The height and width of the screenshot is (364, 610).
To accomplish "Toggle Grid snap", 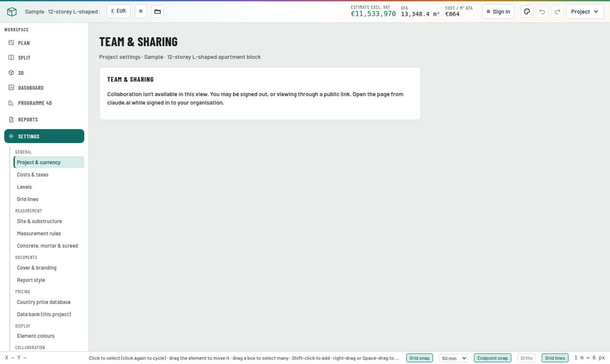I will (419, 358).
